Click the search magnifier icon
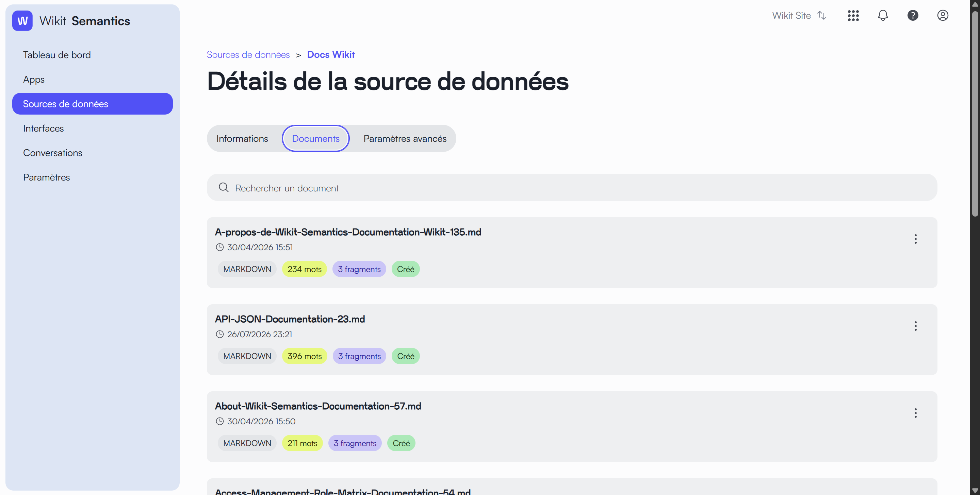 224,187
